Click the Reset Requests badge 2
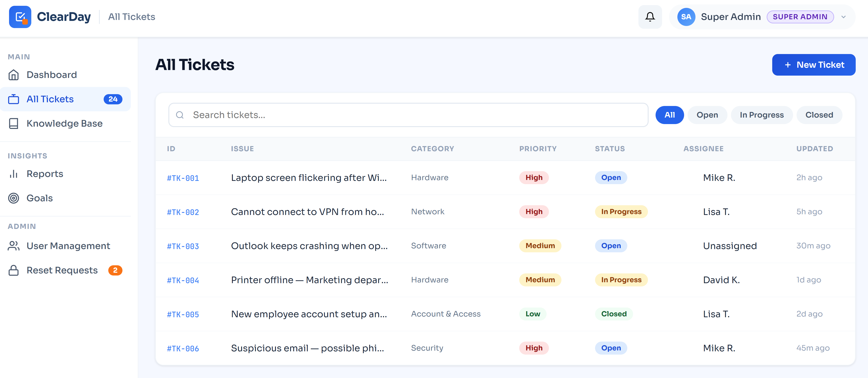The image size is (868, 378). [115, 270]
